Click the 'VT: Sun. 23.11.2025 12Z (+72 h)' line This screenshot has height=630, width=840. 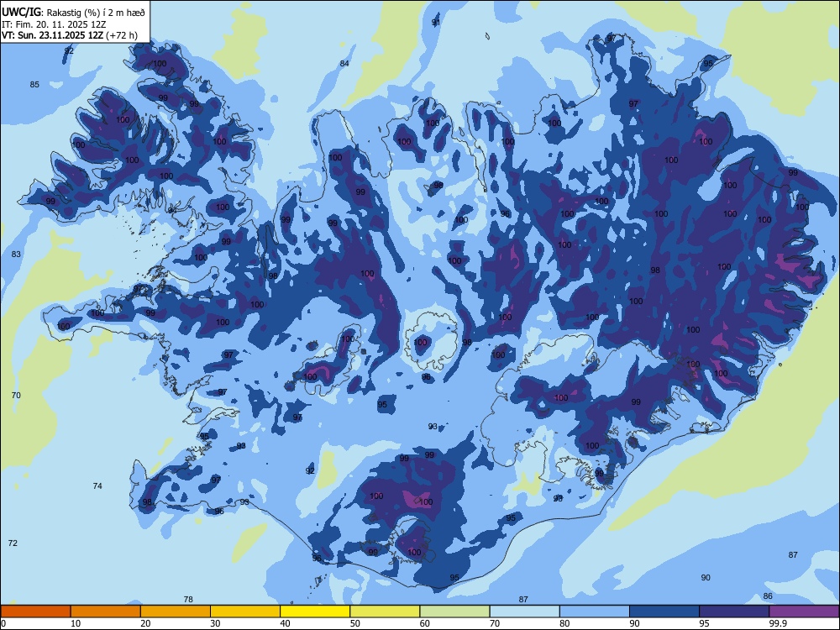coord(69,35)
